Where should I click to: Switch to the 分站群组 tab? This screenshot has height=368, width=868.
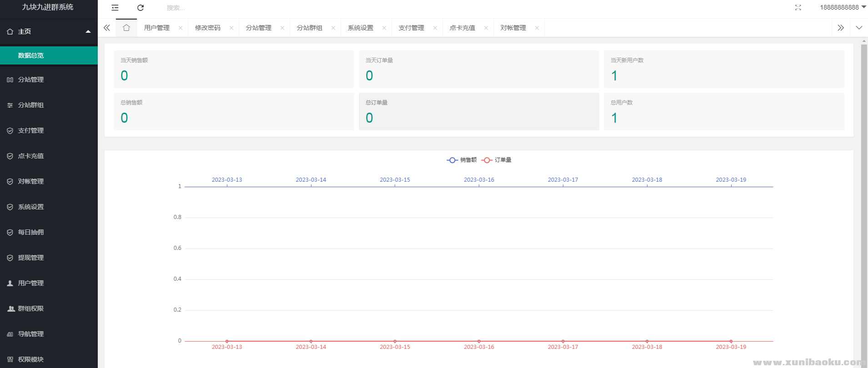click(x=309, y=28)
